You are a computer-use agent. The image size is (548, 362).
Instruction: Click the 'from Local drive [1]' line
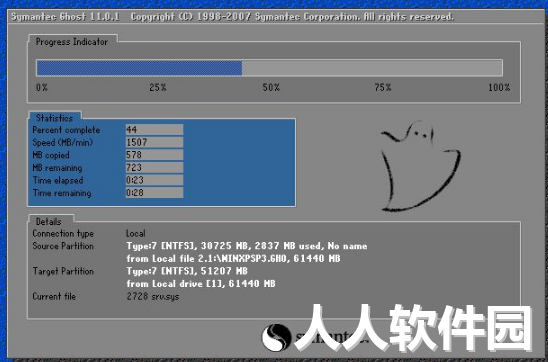click(x=201, y=284)
